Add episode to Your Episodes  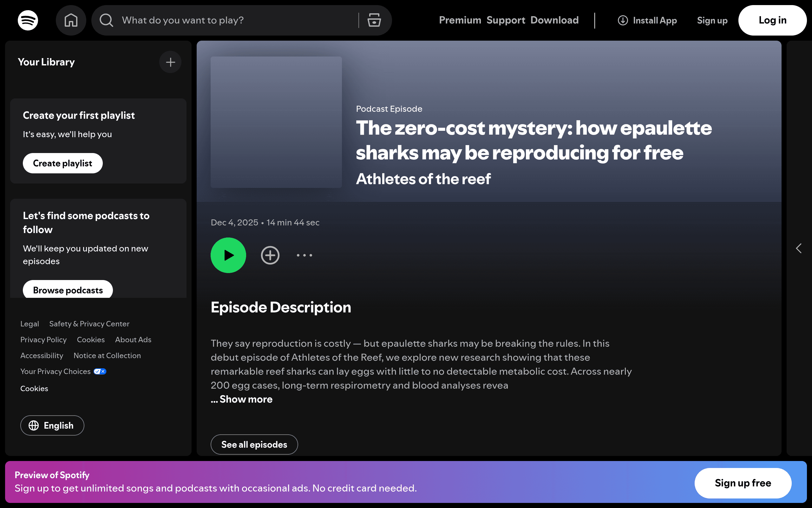tap(270, 255)
